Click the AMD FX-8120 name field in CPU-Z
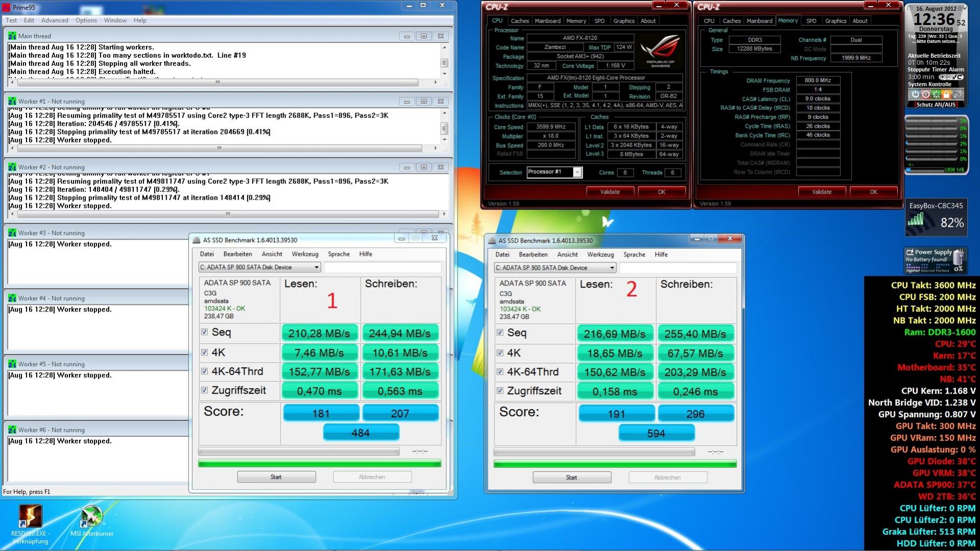 click(580, 38)
